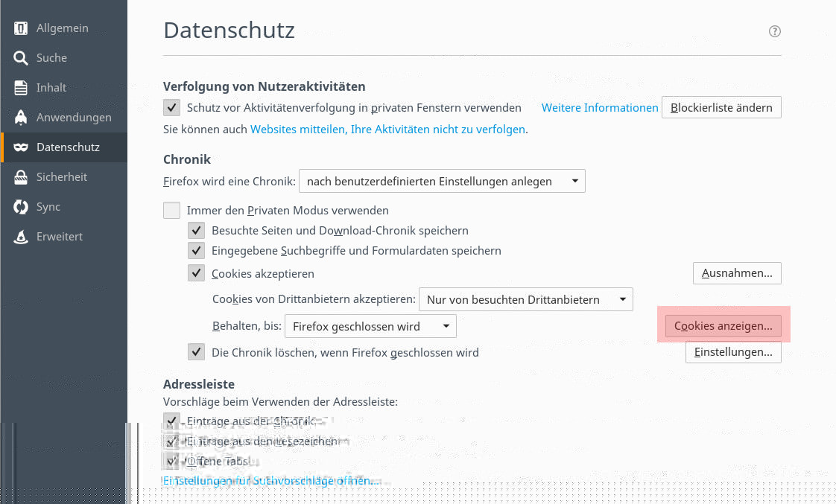This screenshot has height=504, width=836.
Task: Click the Inhalt document icon
Action: coord(21,88)
